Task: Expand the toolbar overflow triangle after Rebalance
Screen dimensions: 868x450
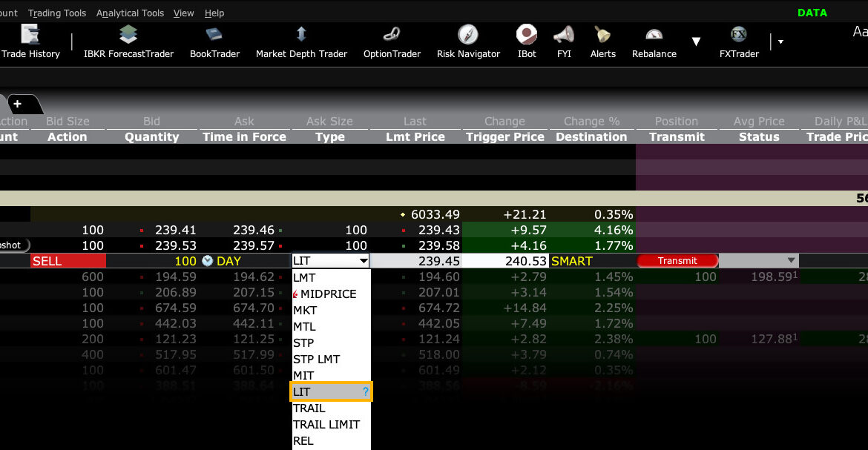Action: [x=696, y=42]
